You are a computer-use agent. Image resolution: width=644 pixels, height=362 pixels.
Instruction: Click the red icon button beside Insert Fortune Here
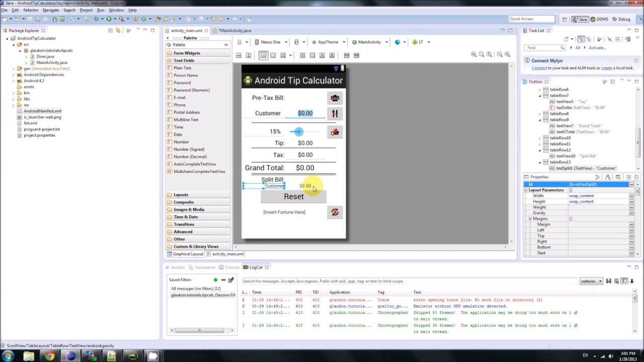click(335, 212)
